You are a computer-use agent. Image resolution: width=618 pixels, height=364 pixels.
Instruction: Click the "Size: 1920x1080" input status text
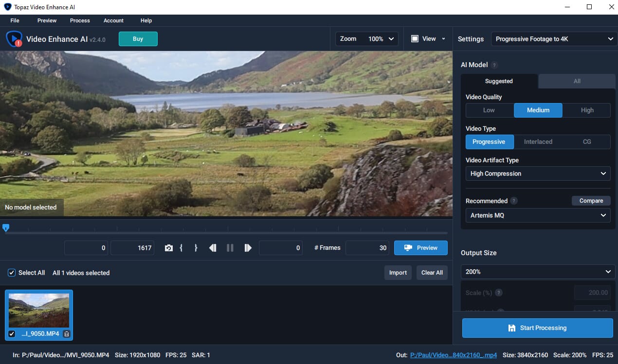(138, 355)
